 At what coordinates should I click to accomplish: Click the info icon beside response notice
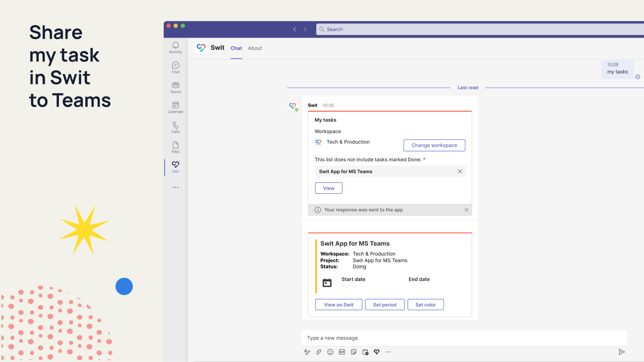(x=318, y=210)
